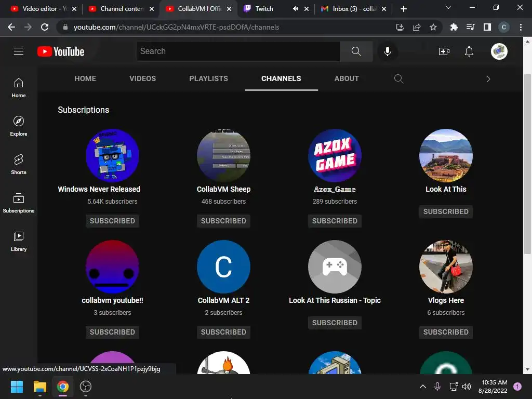Image resolution: width=532 pixels, height=399 pixels.
Task: Bookmark this page with star icon
Action: pos(433,27)
